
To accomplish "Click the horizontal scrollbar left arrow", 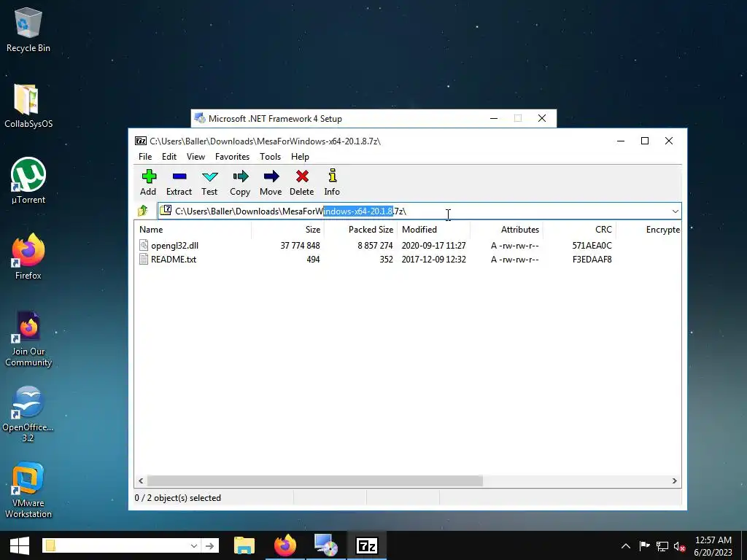I will click(x=141, y=481).
